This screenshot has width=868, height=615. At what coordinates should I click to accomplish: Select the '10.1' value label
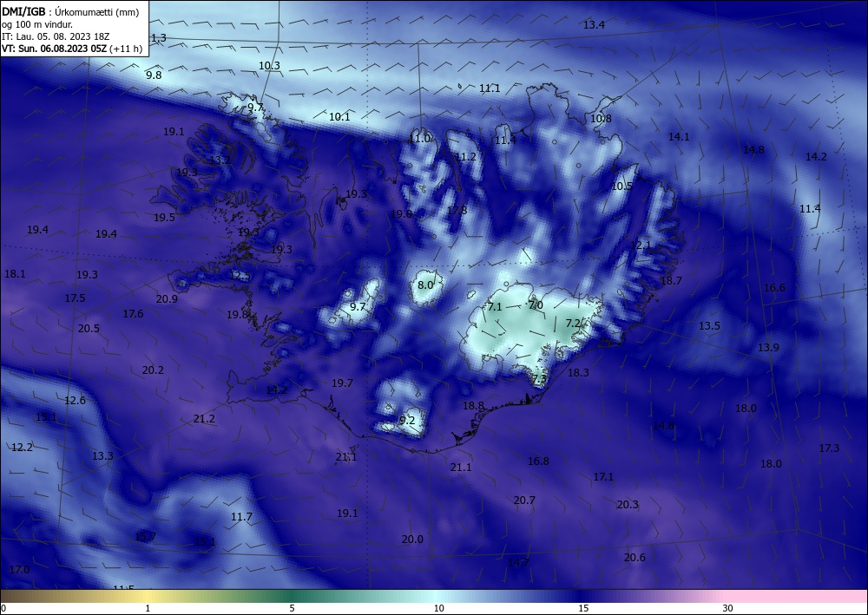coord(339,117)
